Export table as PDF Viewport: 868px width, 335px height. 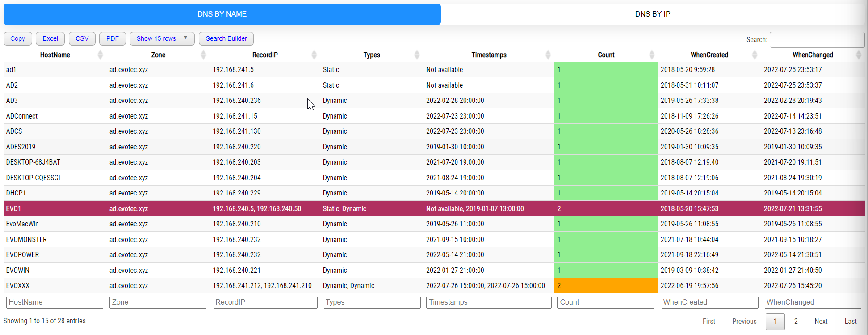(113, 38)
